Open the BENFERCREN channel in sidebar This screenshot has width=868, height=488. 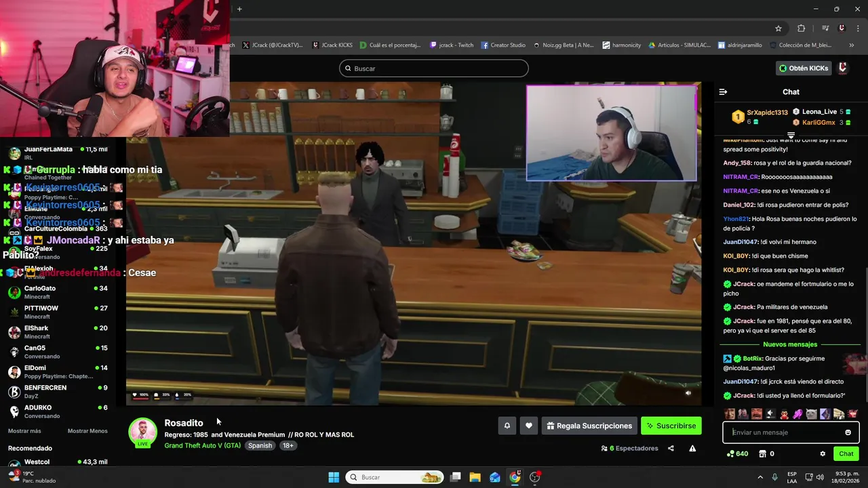tap(58, 391)
